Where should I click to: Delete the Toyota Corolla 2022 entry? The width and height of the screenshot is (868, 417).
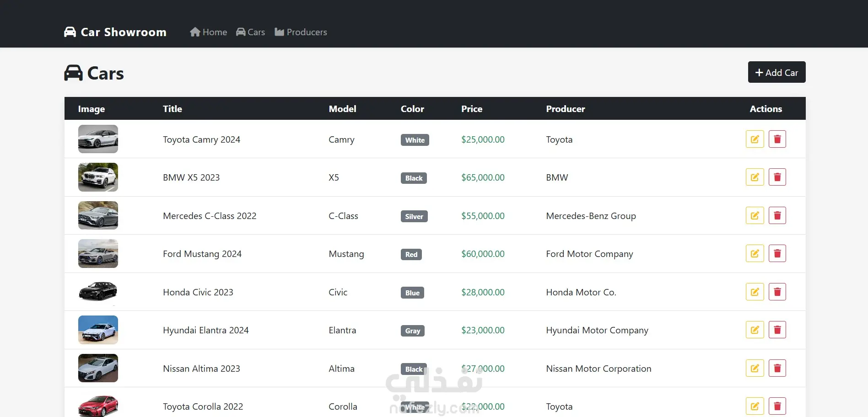(x=777, y=406)
